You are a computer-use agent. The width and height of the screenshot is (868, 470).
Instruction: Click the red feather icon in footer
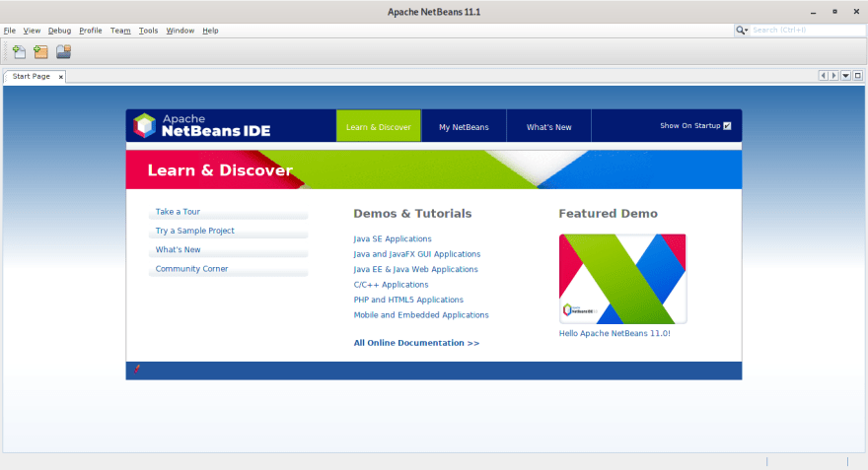[x=137, y=369]
